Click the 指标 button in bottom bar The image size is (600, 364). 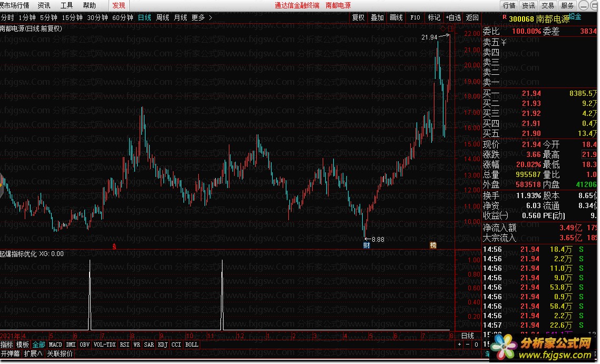point(6,345)
